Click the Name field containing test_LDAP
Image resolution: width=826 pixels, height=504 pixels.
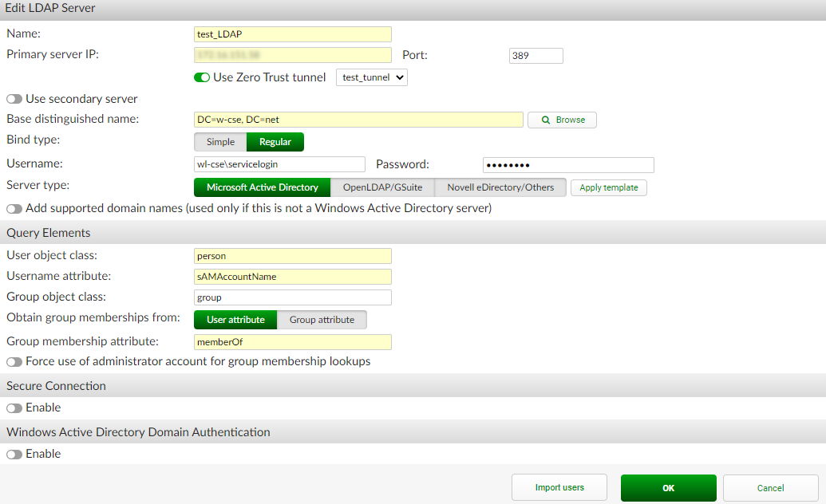(x=292, y=34)
